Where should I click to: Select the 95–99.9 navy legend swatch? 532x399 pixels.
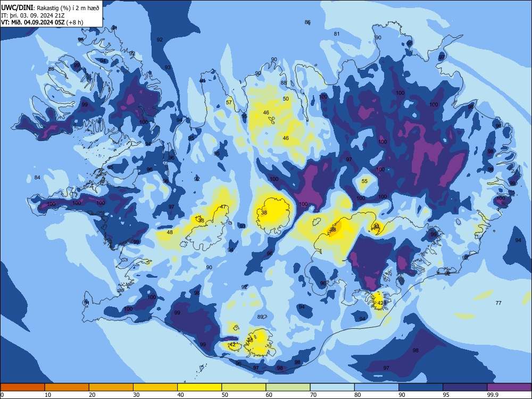(x=465, y=387)
